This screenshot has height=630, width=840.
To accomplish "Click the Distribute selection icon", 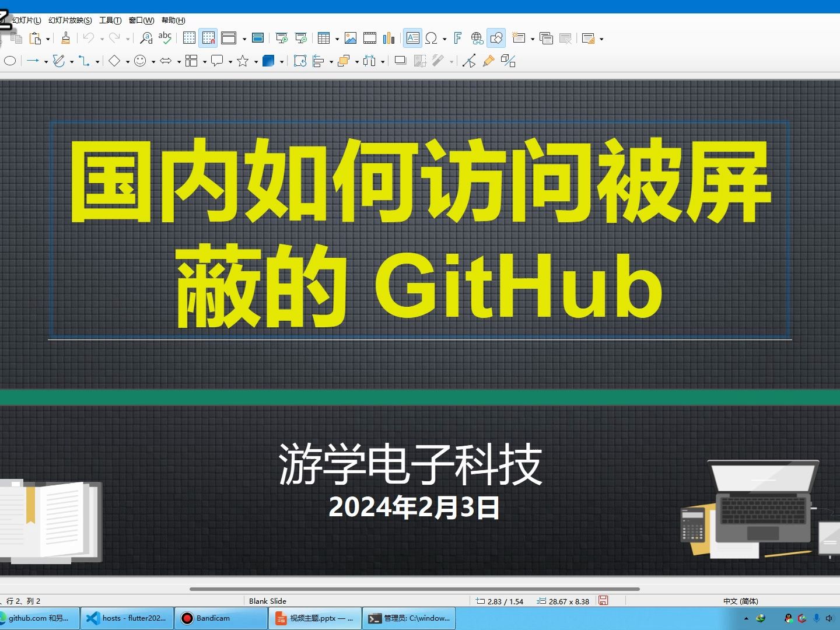I will pyautogui.click(x=370, y=61).
